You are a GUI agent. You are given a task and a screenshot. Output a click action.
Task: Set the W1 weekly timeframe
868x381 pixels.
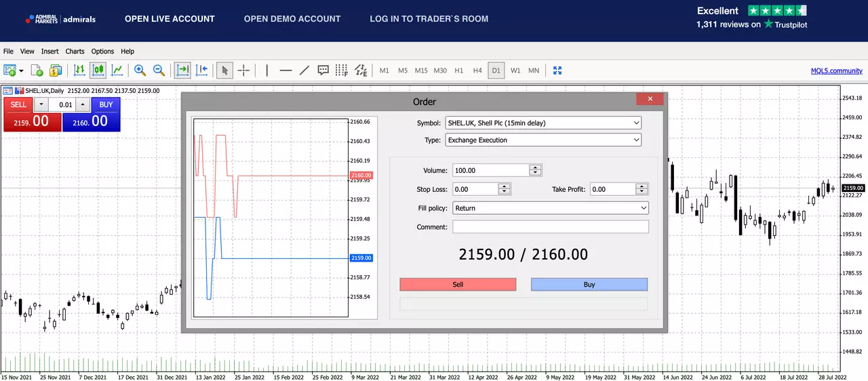(x=515, y=71)
